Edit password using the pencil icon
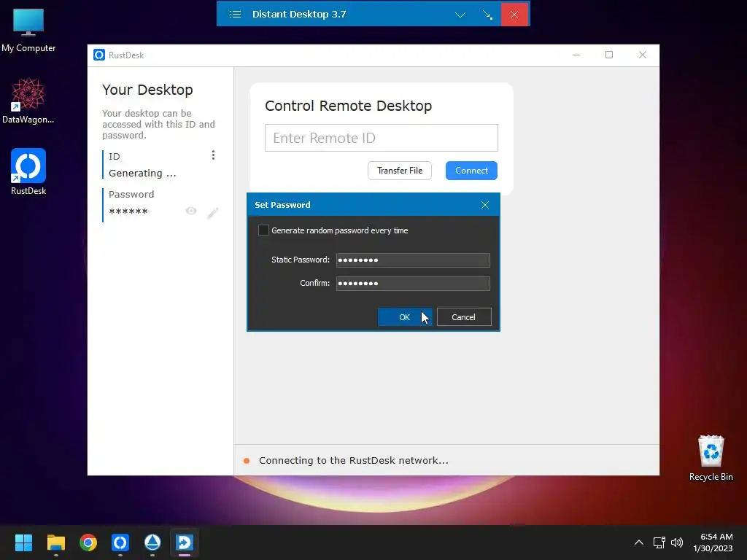747x560 pixels. pyautogui.click(x=212, y=213)
